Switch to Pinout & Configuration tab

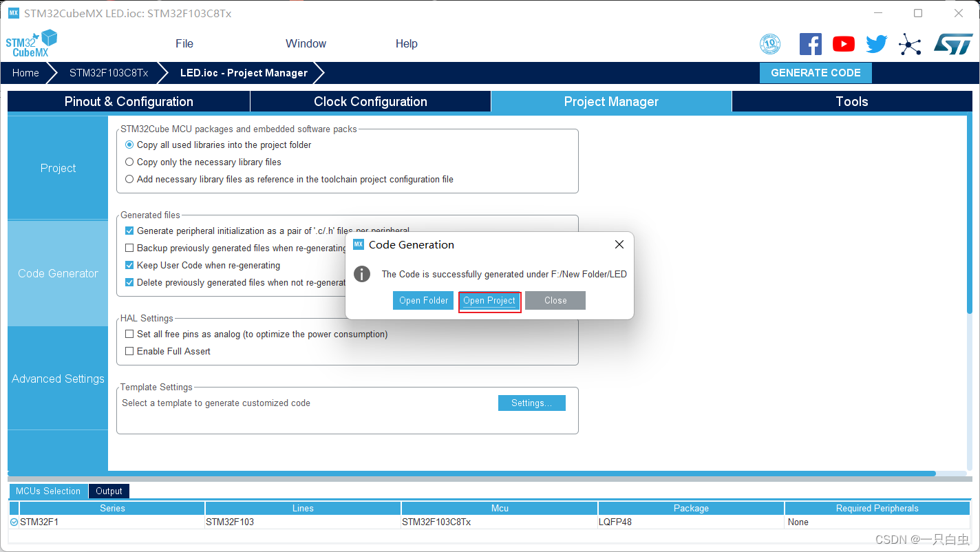point(129,102)
